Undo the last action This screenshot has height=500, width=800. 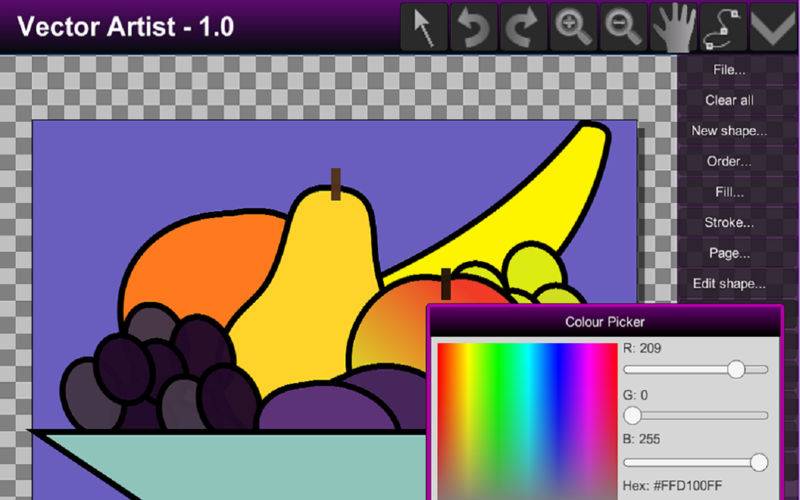click(x=474, y=27)
